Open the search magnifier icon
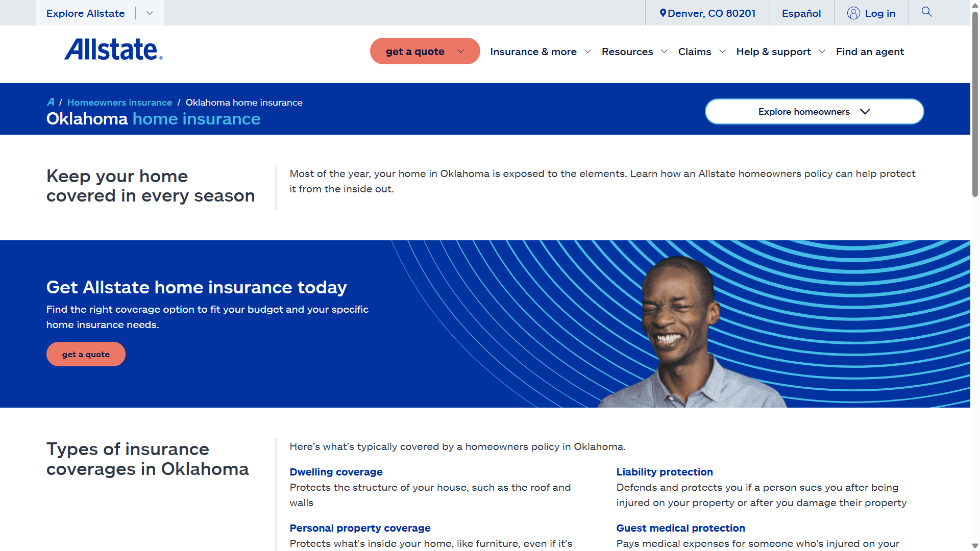This screenshot has width=980, height=551. pyautogui.click(x=926, y=12)
